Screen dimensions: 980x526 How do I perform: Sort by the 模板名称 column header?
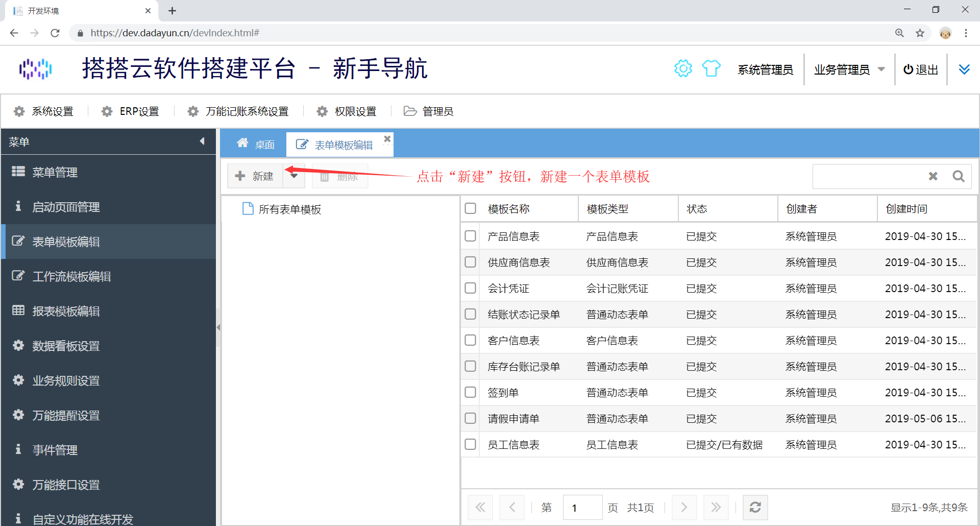(529, 209)
